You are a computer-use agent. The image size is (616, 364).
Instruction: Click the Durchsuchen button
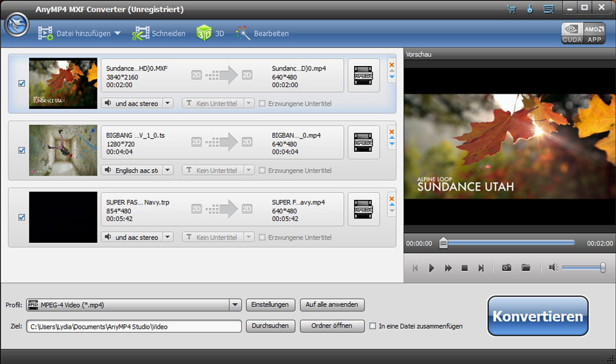[270, 326]
